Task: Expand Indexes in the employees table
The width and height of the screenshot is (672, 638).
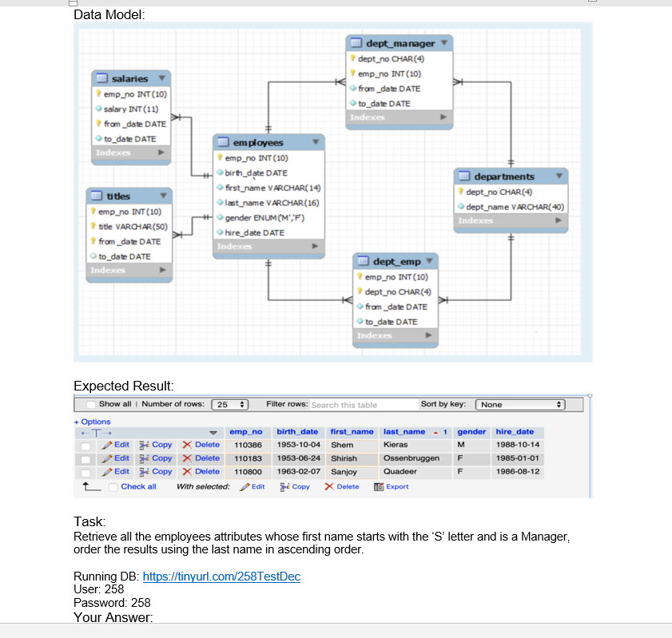Action: coord(268,247)
